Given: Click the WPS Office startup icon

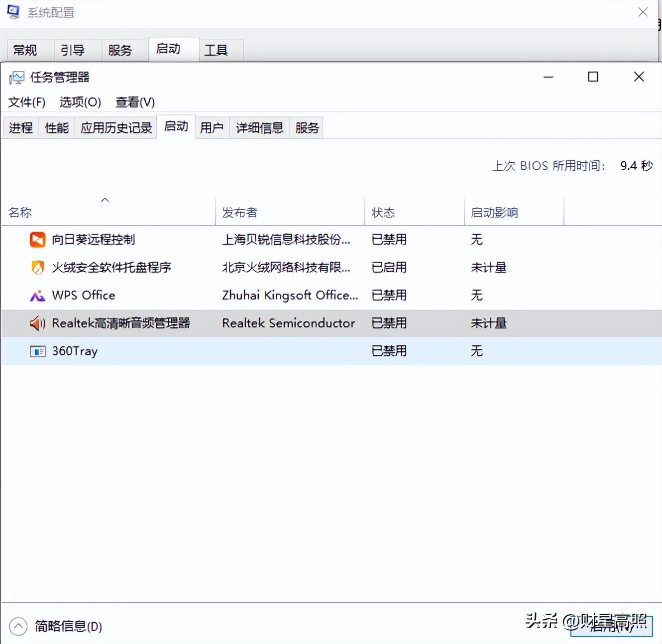Looking at the screenshot, I should pos(37,295).
